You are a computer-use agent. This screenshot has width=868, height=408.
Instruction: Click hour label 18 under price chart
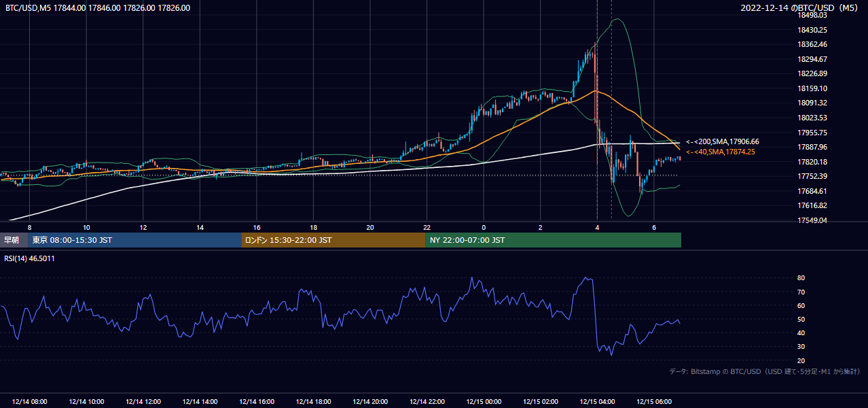313,227
